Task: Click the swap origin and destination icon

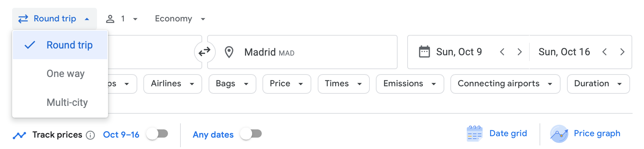Action: point(204,52)
